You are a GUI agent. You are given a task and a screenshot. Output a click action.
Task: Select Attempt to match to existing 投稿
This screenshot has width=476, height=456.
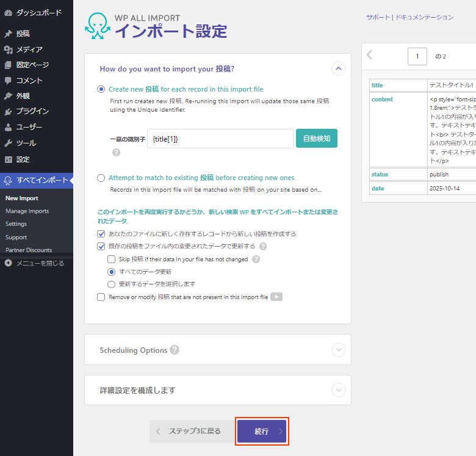coord(101,178)
